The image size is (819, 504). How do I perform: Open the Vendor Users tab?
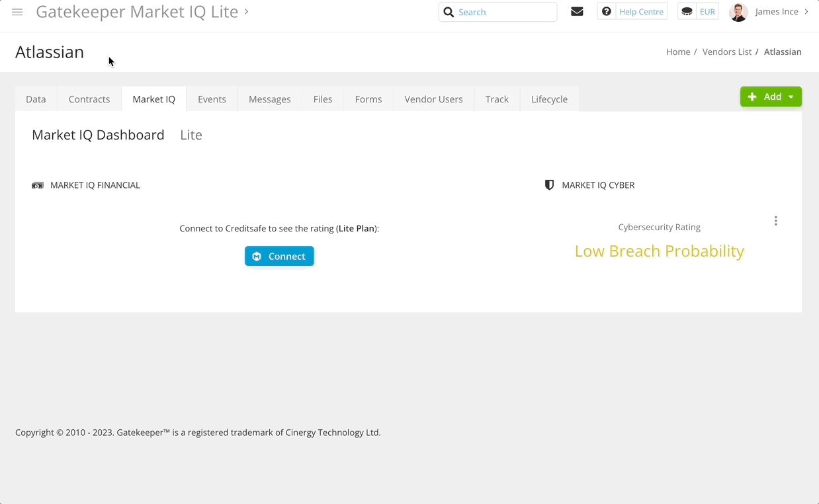pyautogui.click(x=433, y=99)
